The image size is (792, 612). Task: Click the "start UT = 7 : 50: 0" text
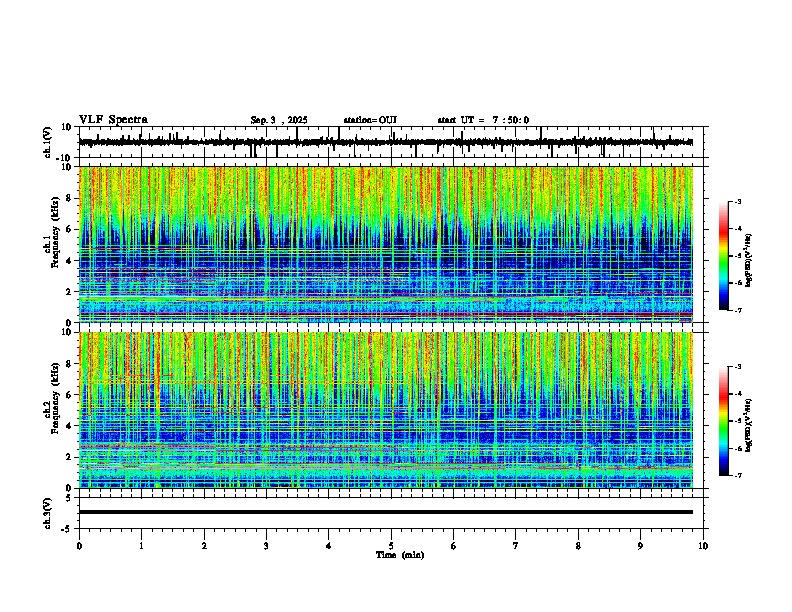(x=483, y=120)
